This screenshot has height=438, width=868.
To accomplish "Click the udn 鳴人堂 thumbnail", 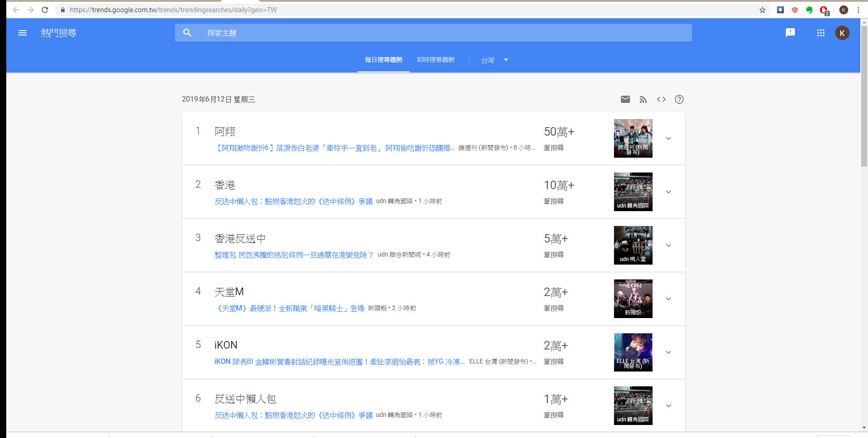I will pyautogui.click(x=633, y=245).
